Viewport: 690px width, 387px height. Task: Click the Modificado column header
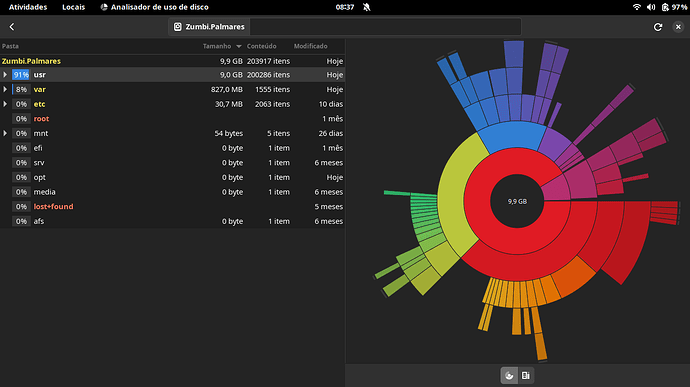point(311,46)
